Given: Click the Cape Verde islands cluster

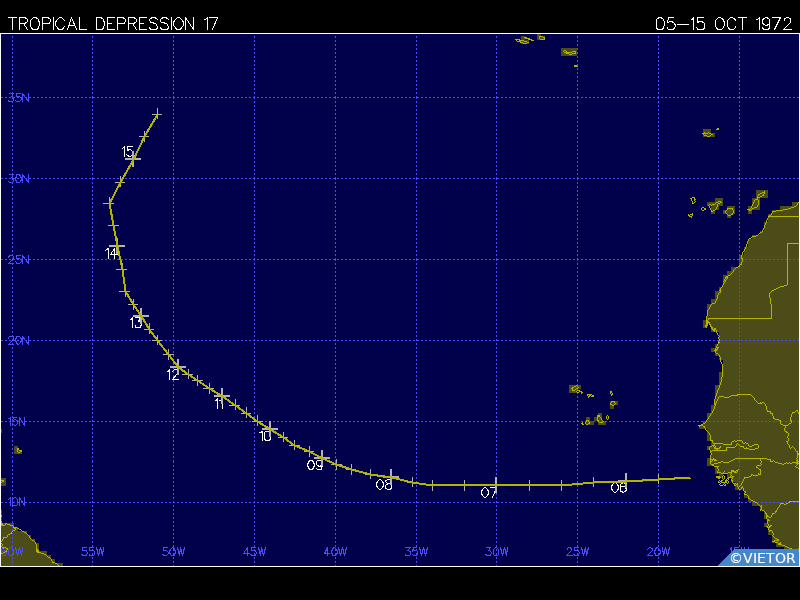Looking at the screenshot, I should (592, 407).
